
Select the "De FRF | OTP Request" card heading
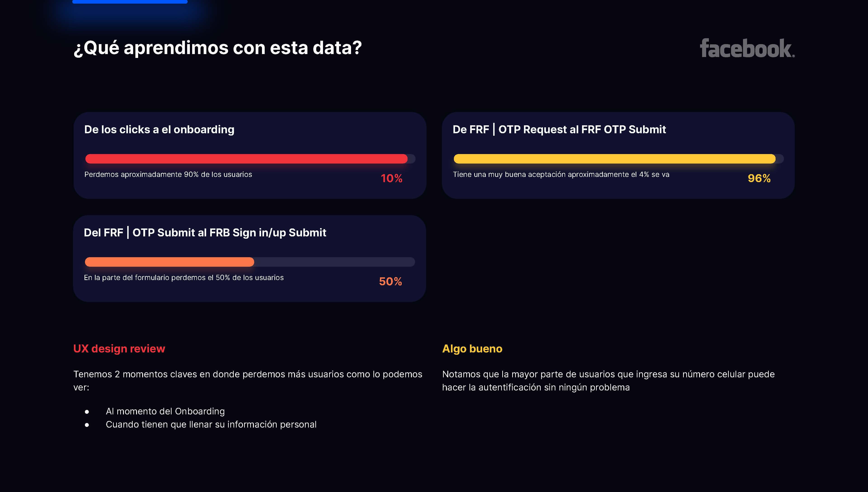[559, 129]
